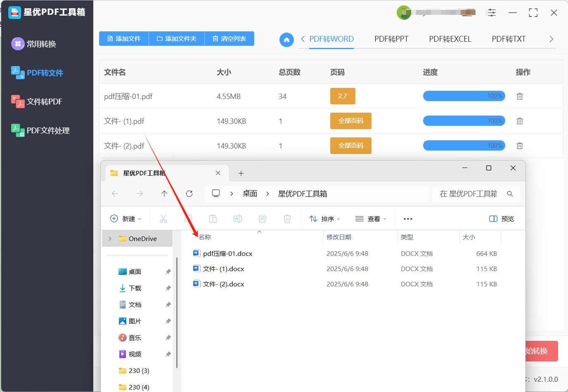Select PDF转文件 in the sidebar
The image size is (568, 392).
(x=37, y=73)
